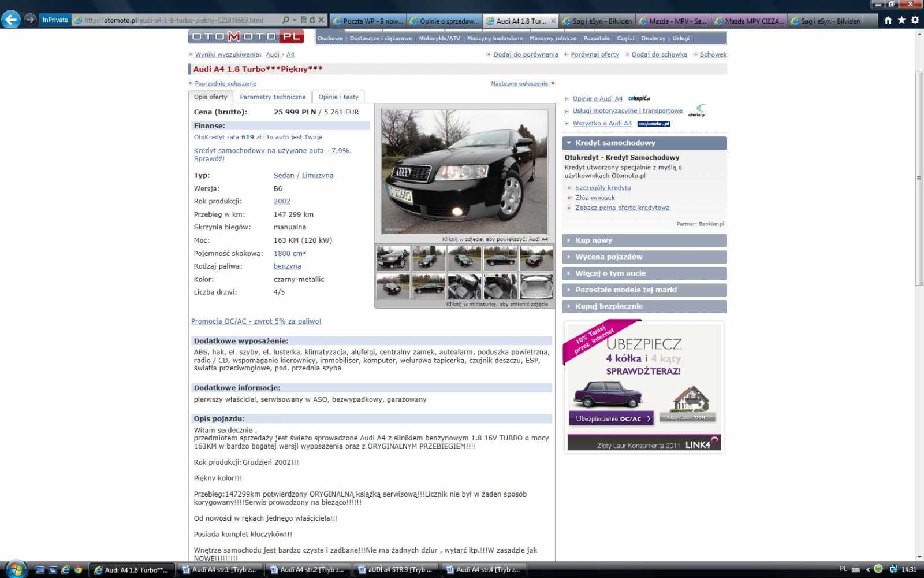The width and height of the screenshot is (924, 578).
Task: Open Dealerzy in site menu
Action: [x=653, y=38]
